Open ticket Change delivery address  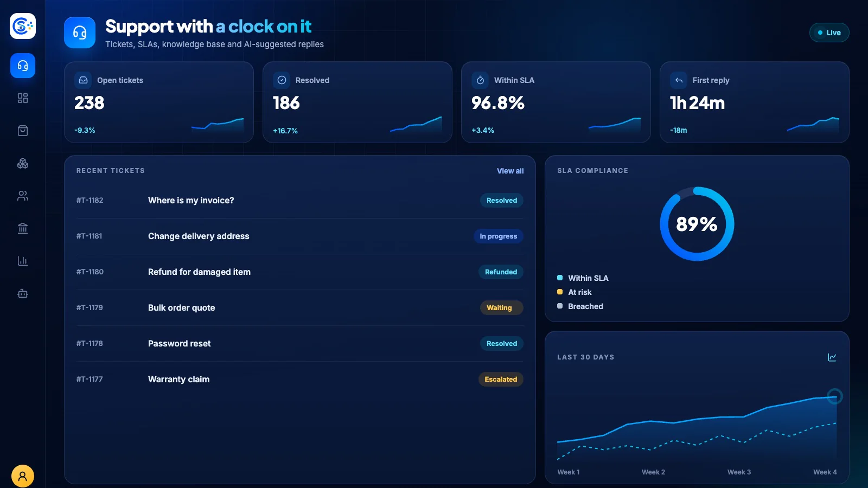[x=300, y=236]
